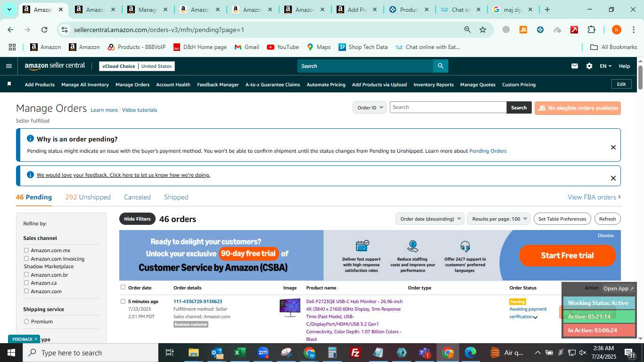Viewport: 644px width, 362px height.
Task: Open the Chrome extensions puzzle icon
Action: pyautogui.click(x=591, y=30)
